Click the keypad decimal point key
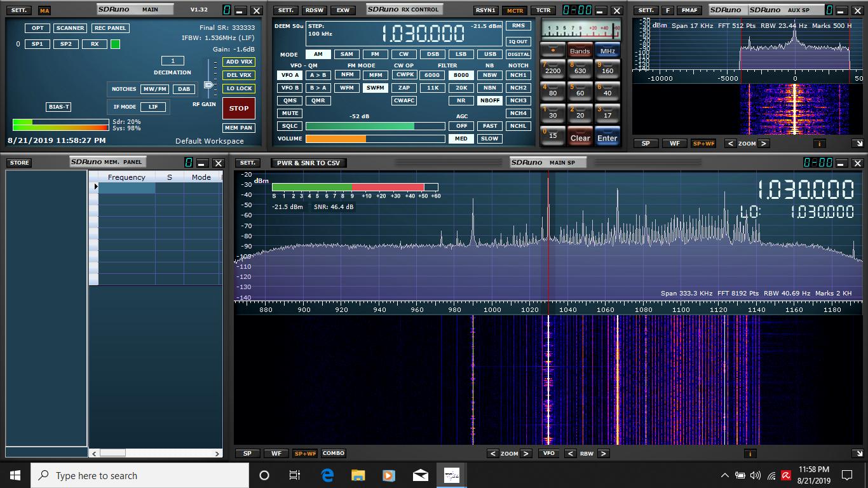This screenshot has height=488, width=868. click(553, 50)
